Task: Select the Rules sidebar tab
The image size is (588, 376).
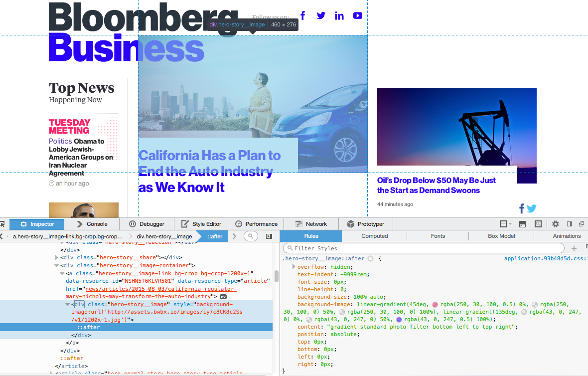Action: [311, 236]
